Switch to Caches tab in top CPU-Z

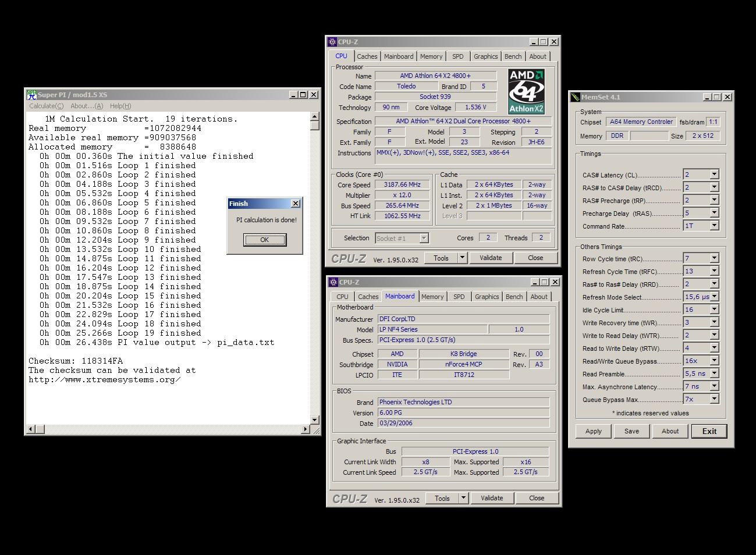367,56
